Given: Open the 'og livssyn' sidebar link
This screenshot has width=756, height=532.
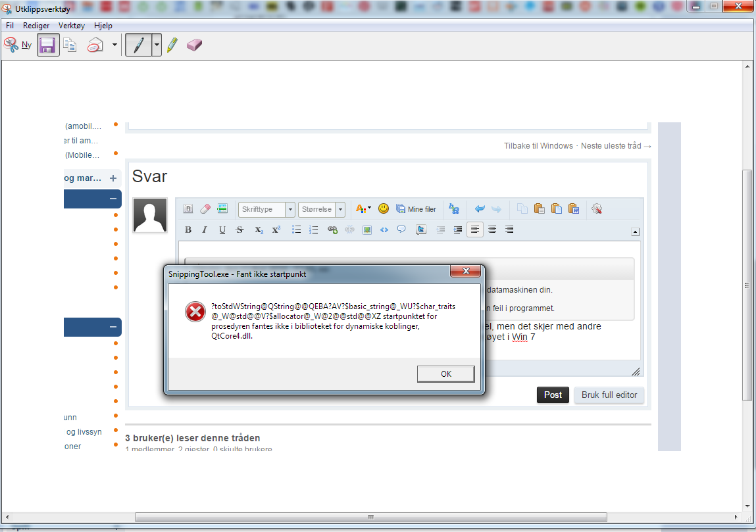Looking at the screenshot, I should [x=84, y=432].
